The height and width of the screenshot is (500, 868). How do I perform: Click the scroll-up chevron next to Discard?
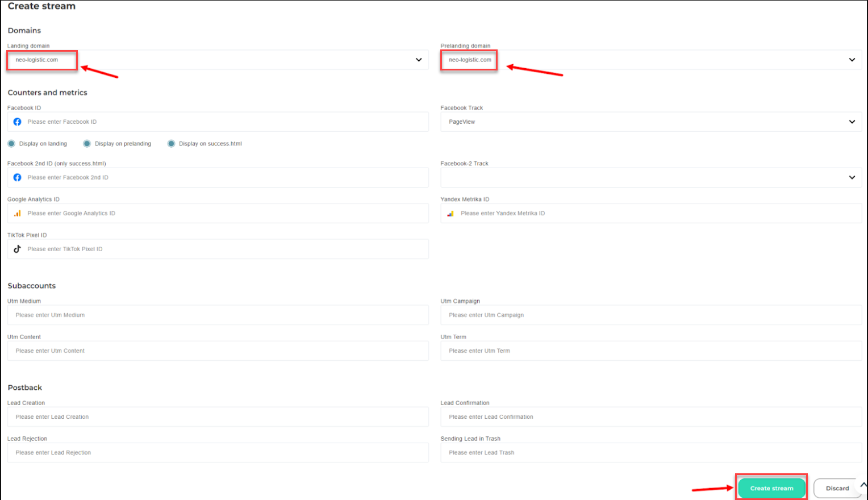click(x=863, y=485)
